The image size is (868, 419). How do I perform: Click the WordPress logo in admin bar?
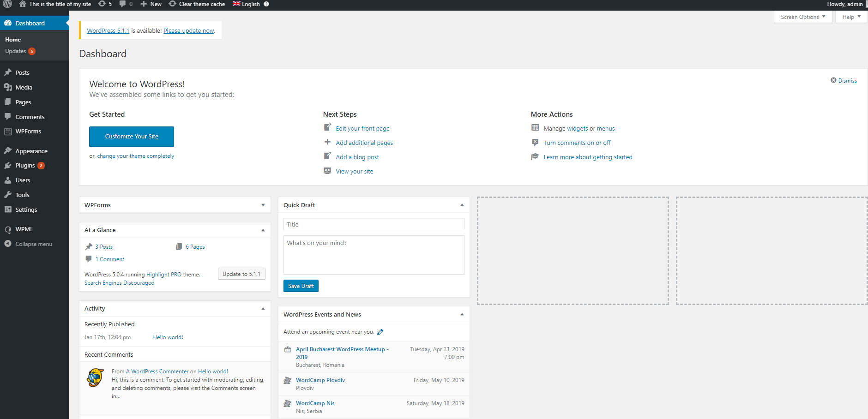pos(7,4)
